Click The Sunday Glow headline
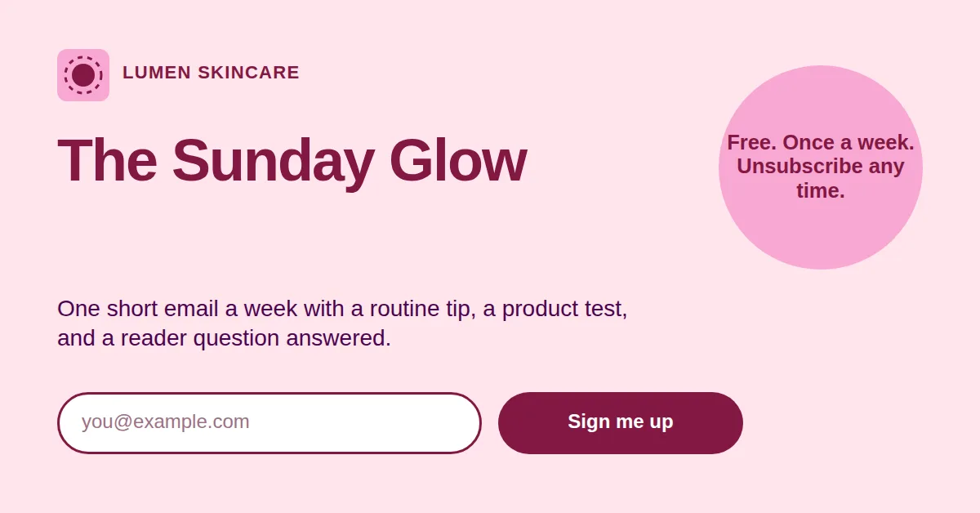The image size is (980, 513). click(x=292, y=161)
